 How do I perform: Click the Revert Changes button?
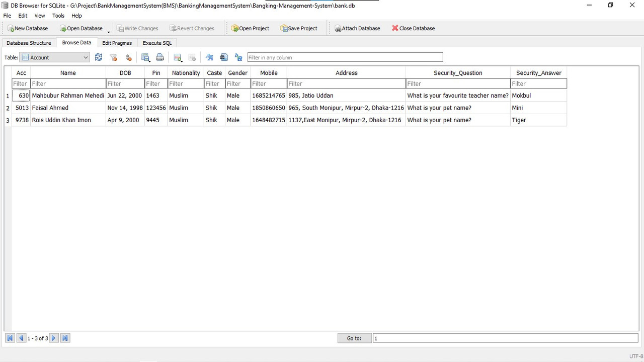click(192, 29)
